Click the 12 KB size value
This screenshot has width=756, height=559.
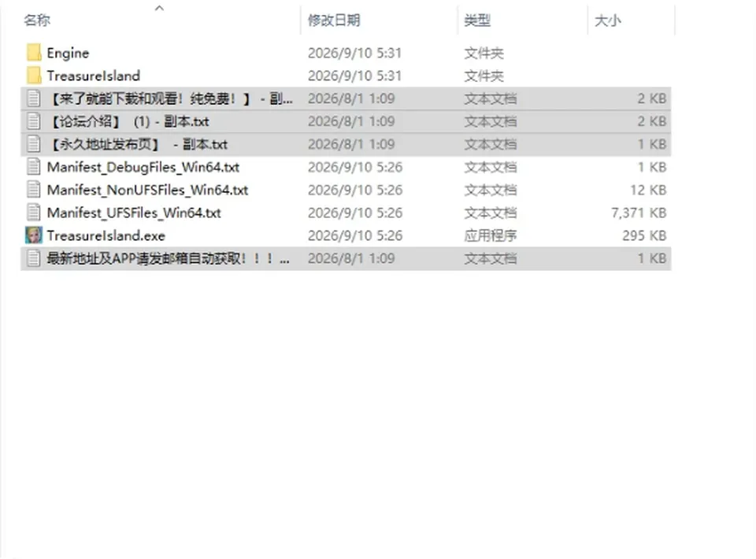tap(648, 190)
